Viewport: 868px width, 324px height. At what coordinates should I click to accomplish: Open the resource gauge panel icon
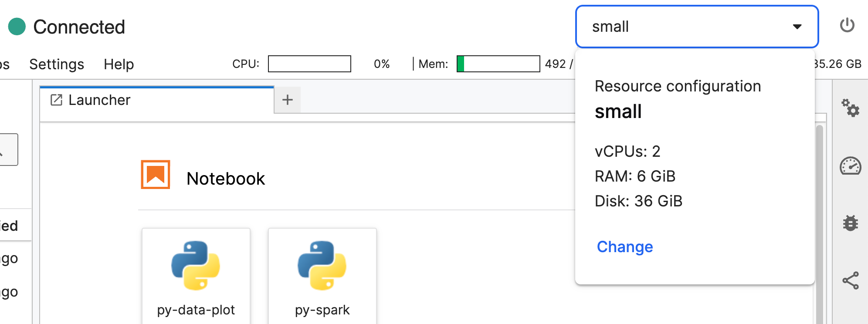850,166
